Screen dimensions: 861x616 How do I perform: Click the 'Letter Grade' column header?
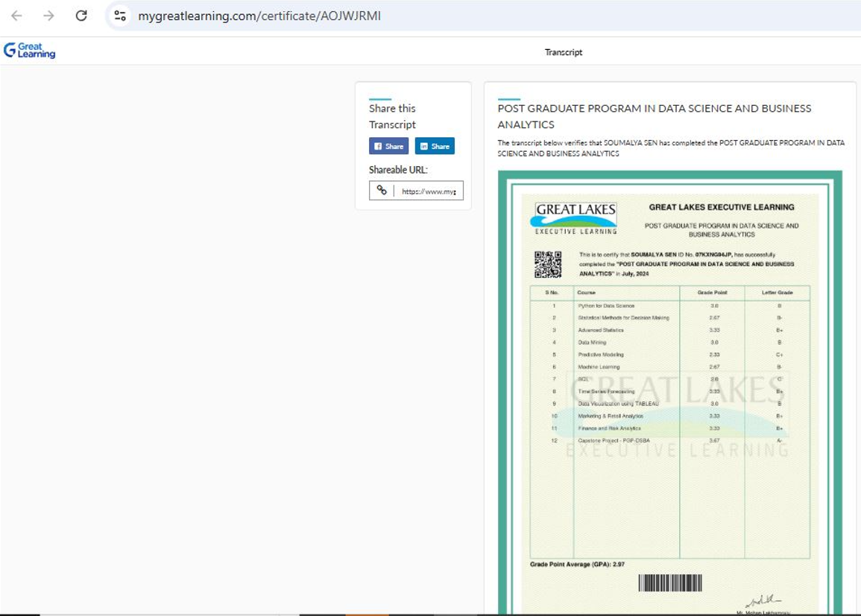pyautogui.click(x=777, y=293)
